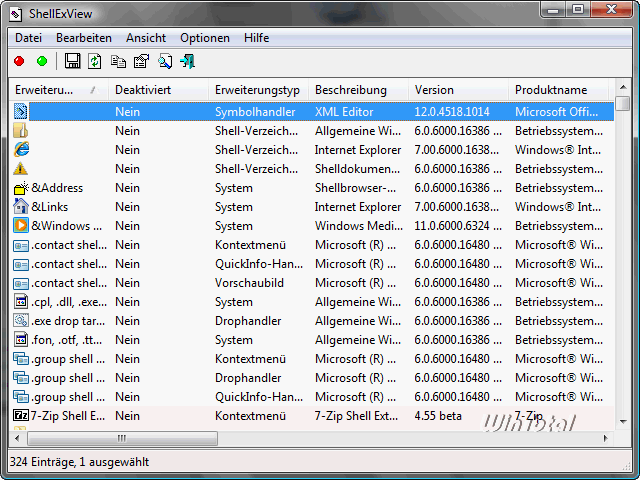Screen dimensions: 640x480
Task: Click the .fon, .otf row icon
Action: click(21, 340)
